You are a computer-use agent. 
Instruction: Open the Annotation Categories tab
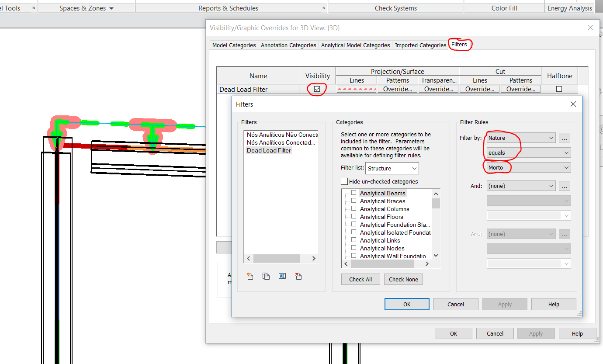288,45
